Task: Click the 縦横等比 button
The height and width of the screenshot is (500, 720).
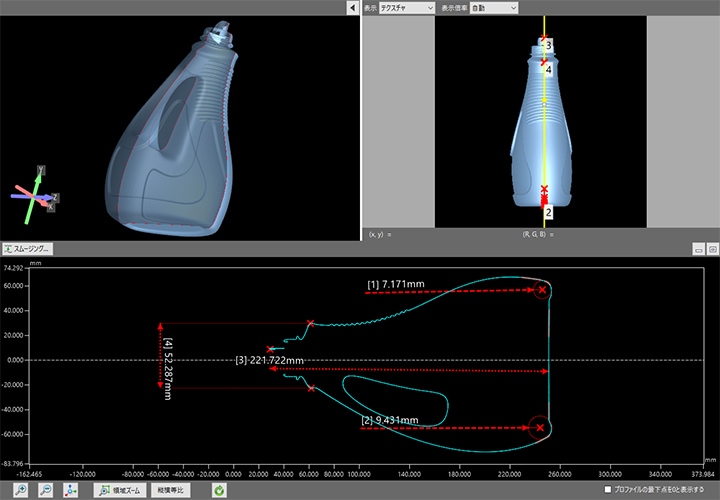Action: pyautogui.click(x=172, y=490)
